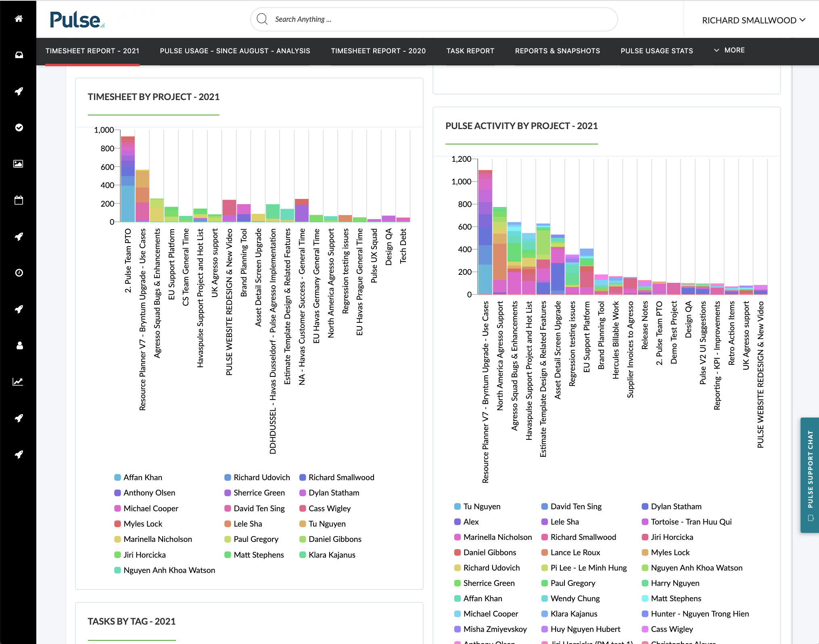Viewport: 819px width, 644px height.
Task: Open the user profile icon in the sidebar
Action: click(x=19, y=345)
